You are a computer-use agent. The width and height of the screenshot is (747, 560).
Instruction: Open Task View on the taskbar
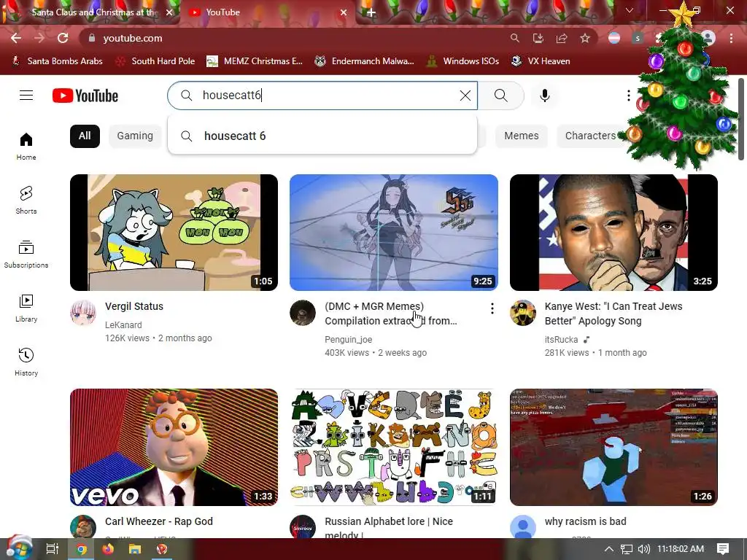(53, 549)
